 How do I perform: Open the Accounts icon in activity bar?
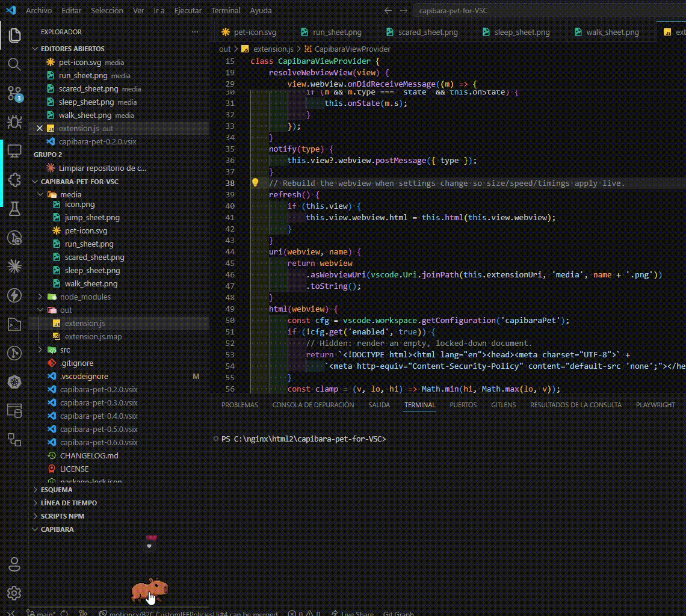[x=14, y=564]
